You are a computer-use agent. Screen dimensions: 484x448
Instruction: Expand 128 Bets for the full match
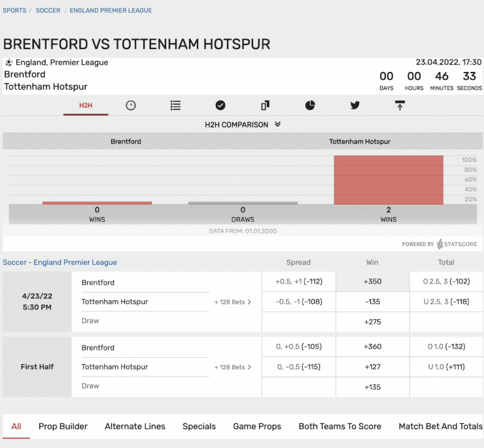[233, 302]
